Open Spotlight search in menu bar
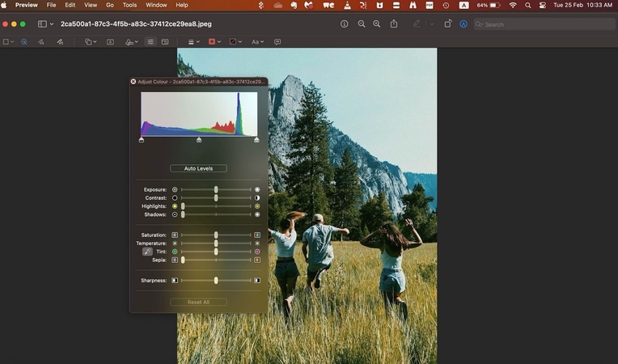This screenshot has height=364, width=618. [x=527, y=5]
